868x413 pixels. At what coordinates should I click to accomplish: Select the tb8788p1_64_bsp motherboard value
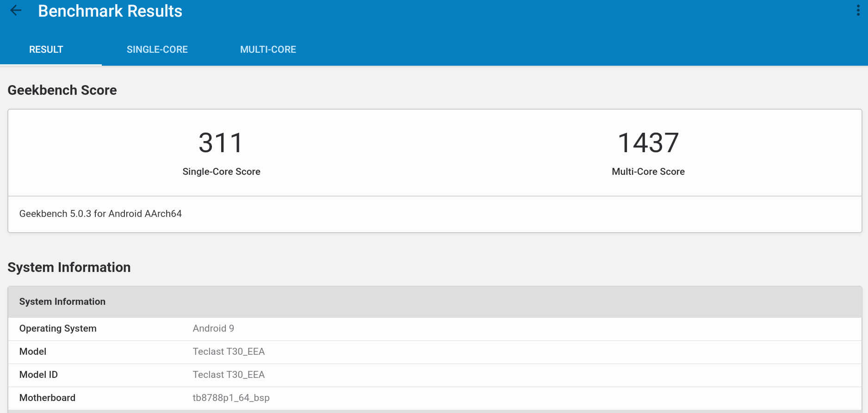click(231, 398)
